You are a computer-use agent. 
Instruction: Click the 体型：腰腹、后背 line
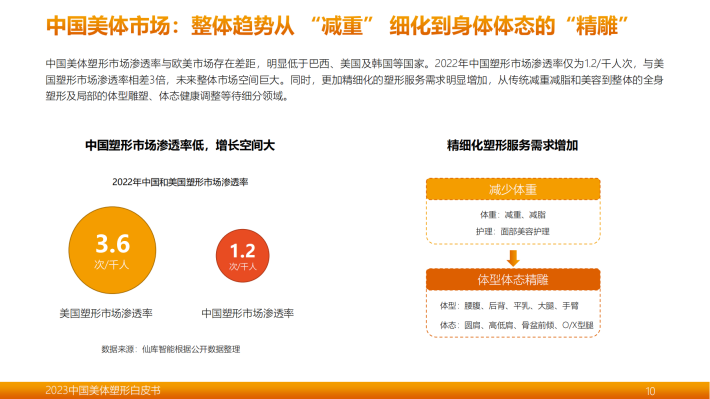509,306
